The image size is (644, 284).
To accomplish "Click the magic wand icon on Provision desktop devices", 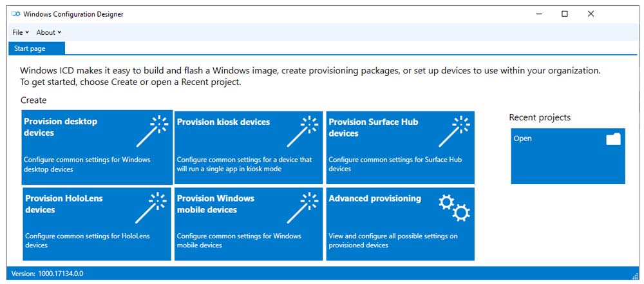I will click(151, 130).
